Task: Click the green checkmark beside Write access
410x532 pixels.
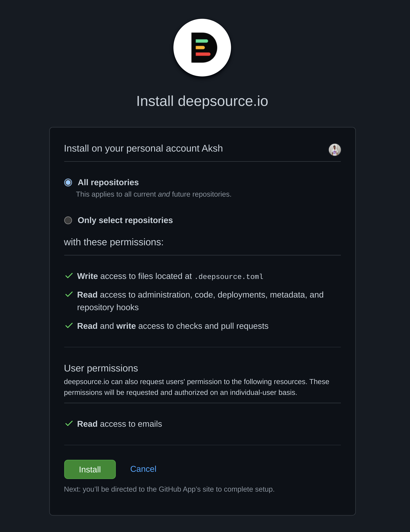Action: pos(69,276)
